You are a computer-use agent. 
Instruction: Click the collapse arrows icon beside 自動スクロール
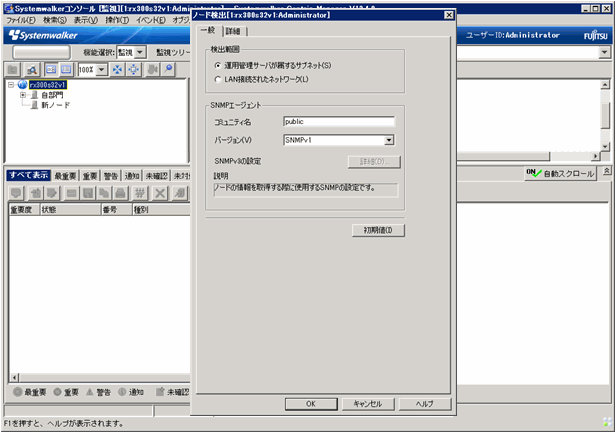click(x=607, y=171)
